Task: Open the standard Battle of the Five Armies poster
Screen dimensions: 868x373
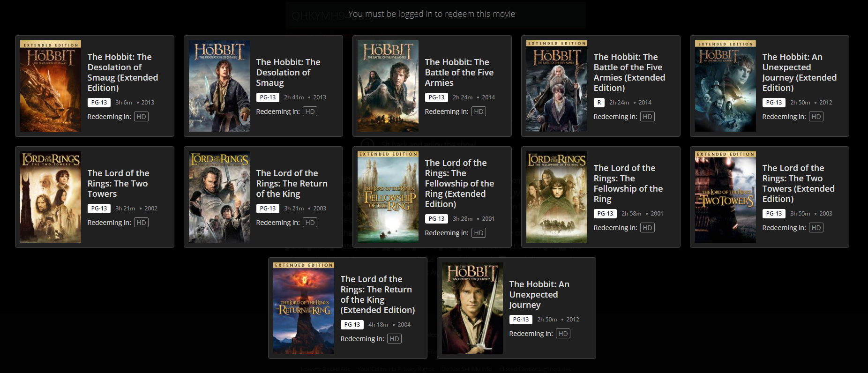Action: coord(388,86)
